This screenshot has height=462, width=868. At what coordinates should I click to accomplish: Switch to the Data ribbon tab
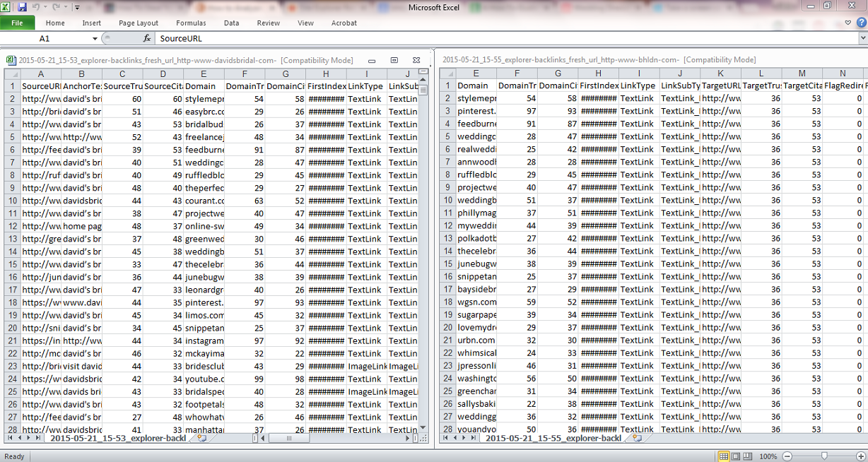pyautogui.click(x=231, y=23)
